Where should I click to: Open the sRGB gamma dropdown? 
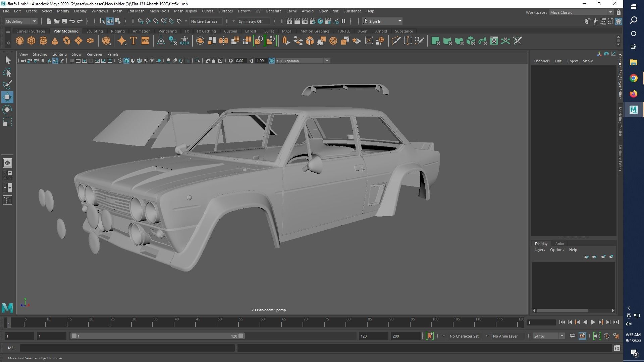coord(303,61)
